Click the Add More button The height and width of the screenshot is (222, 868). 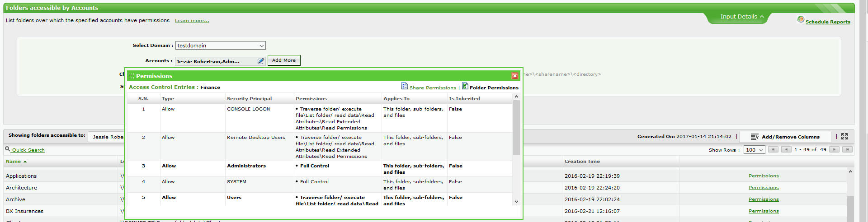pyautogui.click(x=284, y=60)
